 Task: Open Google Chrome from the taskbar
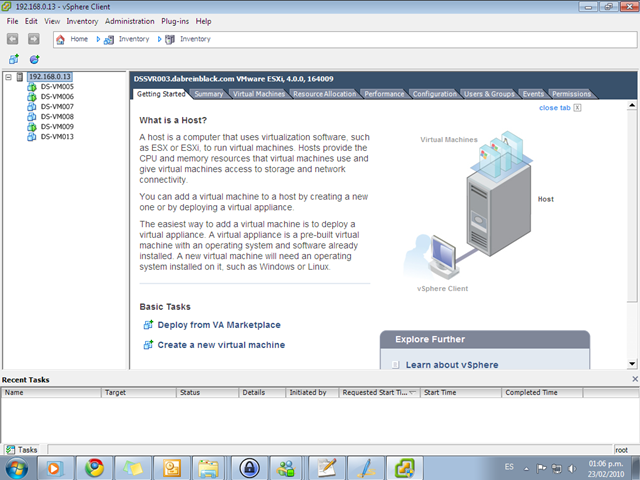94,468
